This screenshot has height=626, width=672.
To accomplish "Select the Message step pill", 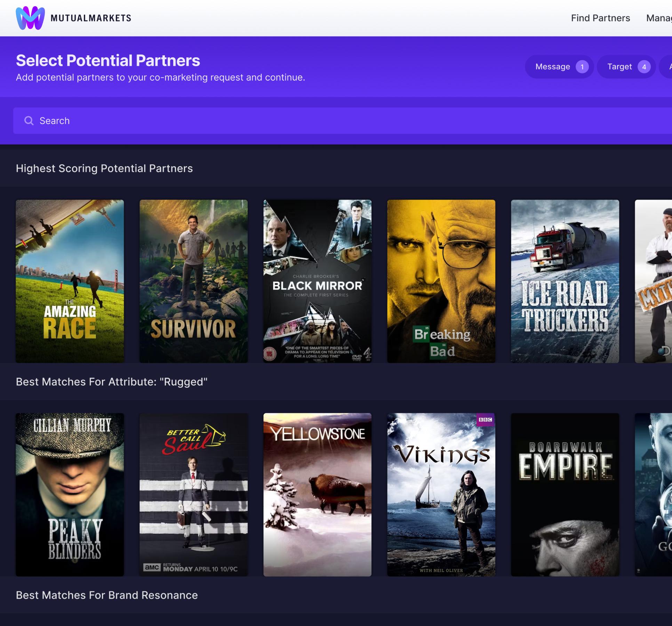I will pyautogui.click(x=559, y=67).
